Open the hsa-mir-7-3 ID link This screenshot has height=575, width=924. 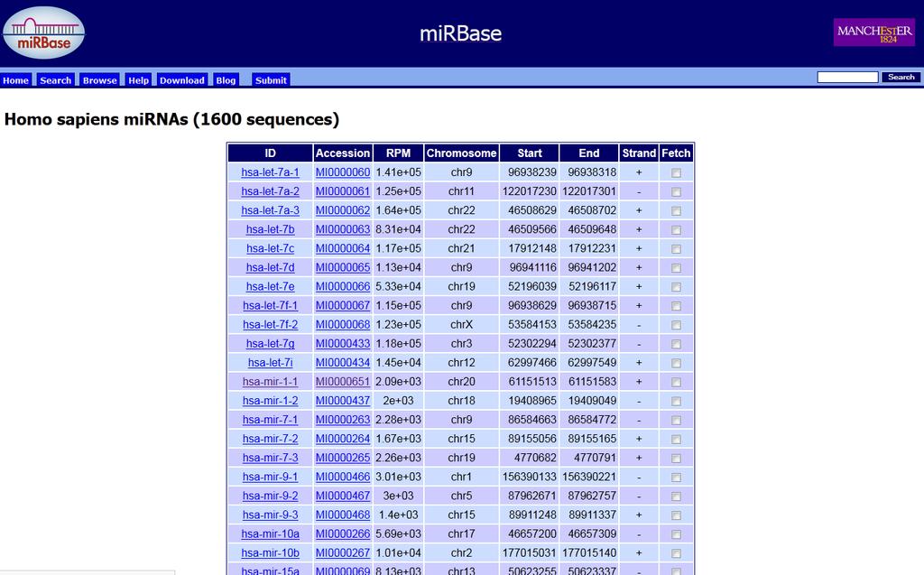(x=270, y=458)
